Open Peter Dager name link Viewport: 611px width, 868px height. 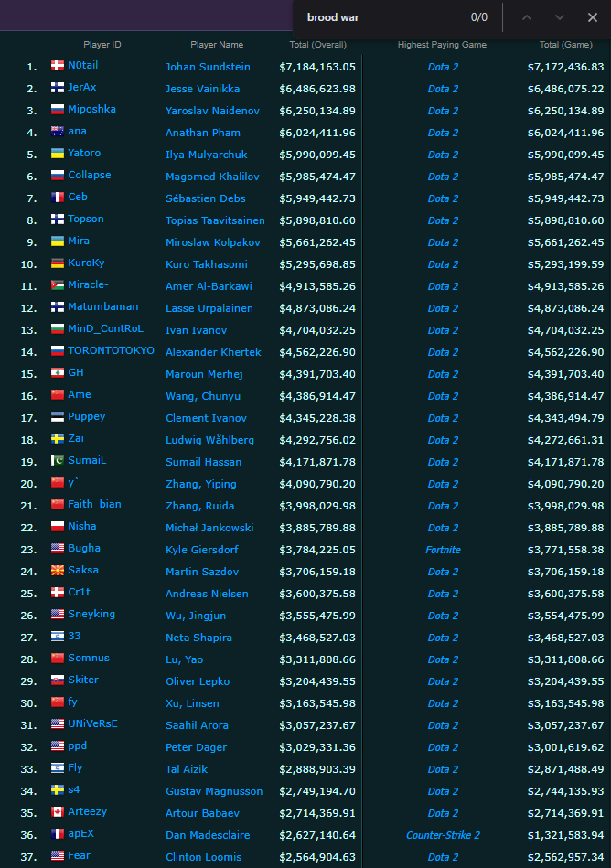(x=196, y=747)
